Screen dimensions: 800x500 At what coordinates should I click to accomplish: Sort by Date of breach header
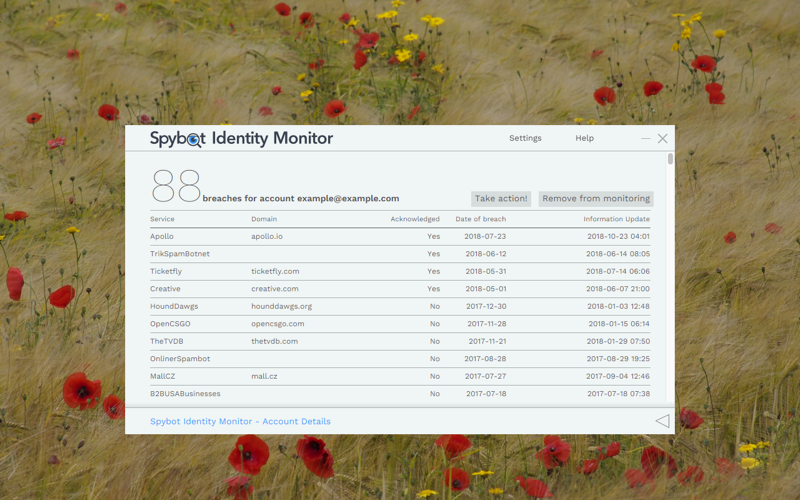coord(480,219)
